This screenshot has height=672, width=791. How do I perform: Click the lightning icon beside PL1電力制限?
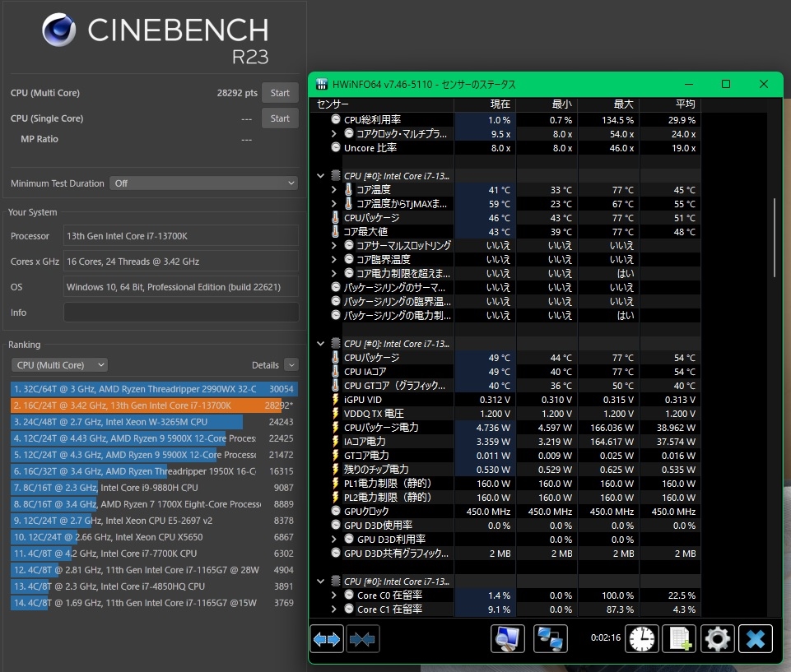[x=336, y=483]
